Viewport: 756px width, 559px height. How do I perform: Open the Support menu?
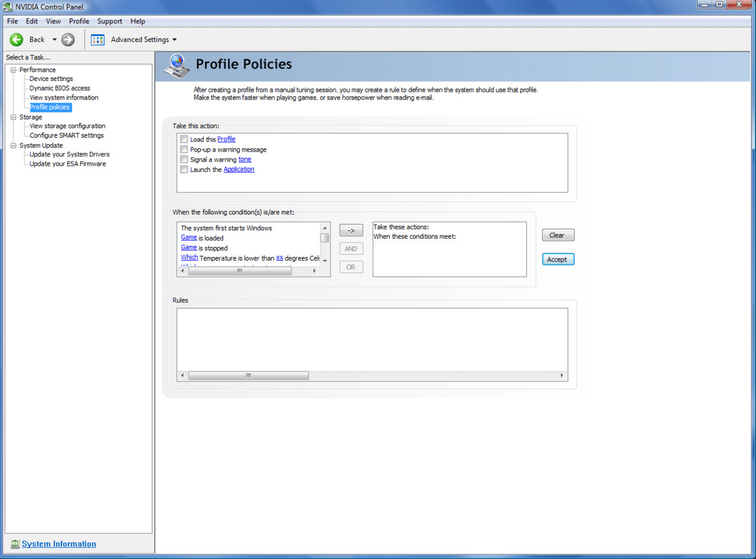pyautogui.click(x=109, y=21)
